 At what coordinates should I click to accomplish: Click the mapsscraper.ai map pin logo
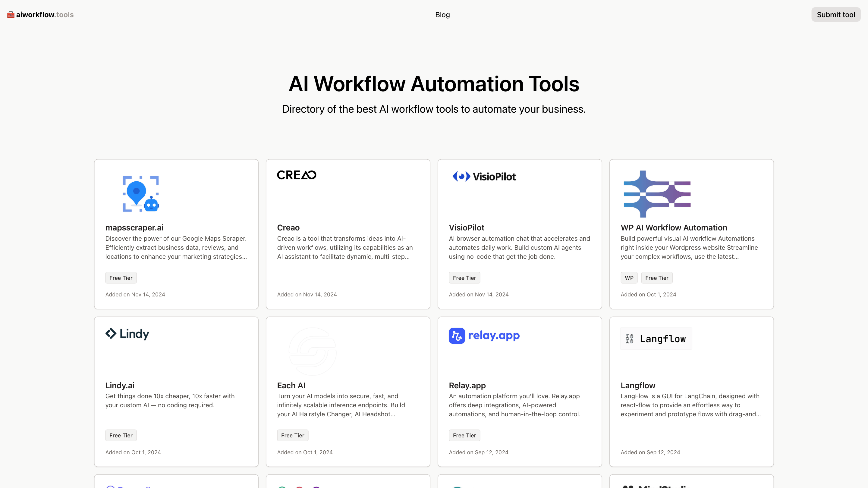point(140,194)
